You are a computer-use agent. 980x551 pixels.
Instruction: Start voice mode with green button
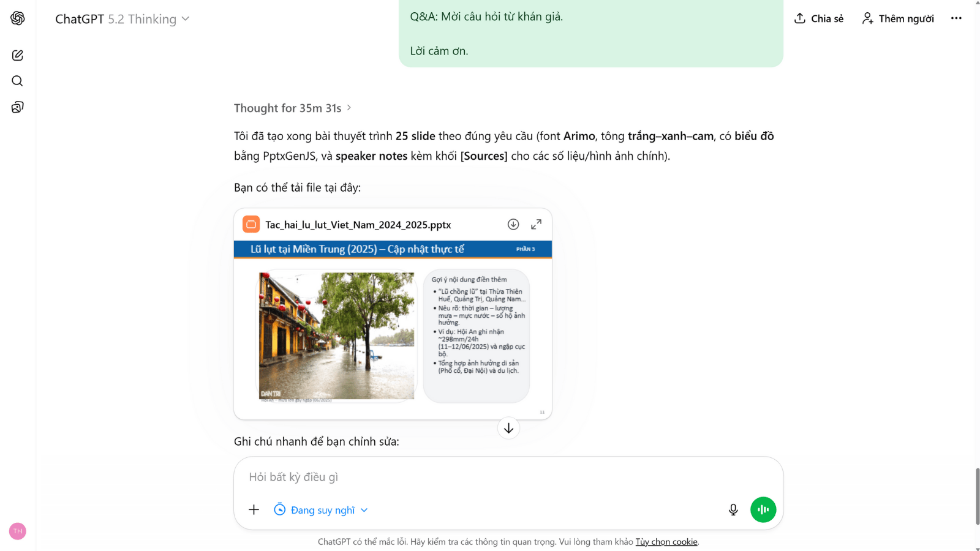pos(763,509)
